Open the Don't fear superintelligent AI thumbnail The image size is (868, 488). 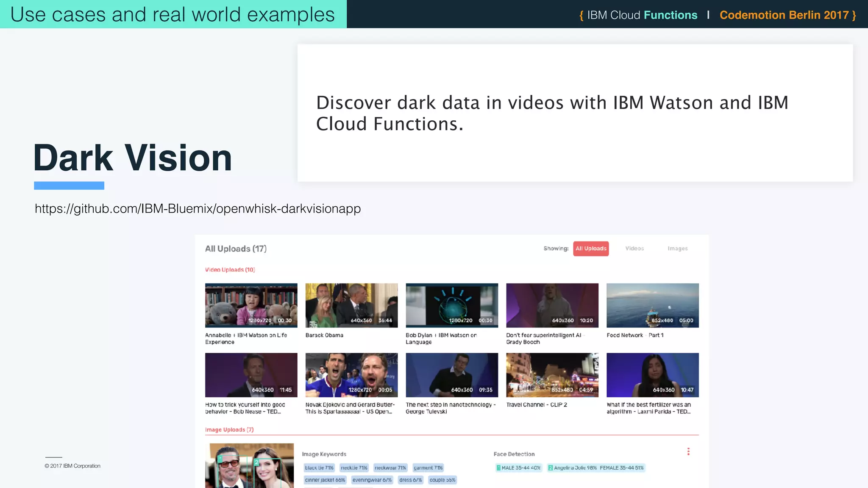click(552, 305)
